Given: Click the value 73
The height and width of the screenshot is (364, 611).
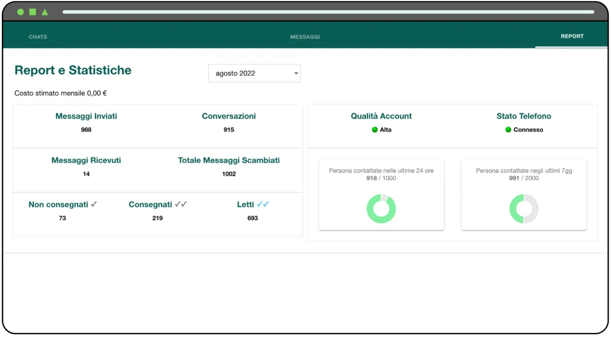Looking at the screenshot, I should click(62, 218).
